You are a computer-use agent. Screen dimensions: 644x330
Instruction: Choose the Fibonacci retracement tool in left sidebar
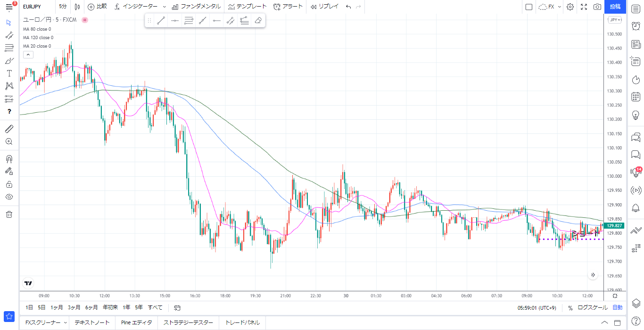(x=9, y=48)
